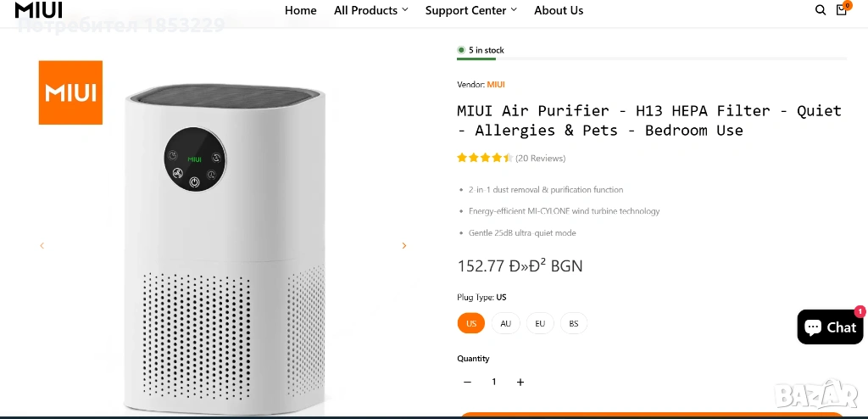Decrease quantity with minus button
Screen dimensions: 868x419
pyautogui.click(x=467, y=382)
